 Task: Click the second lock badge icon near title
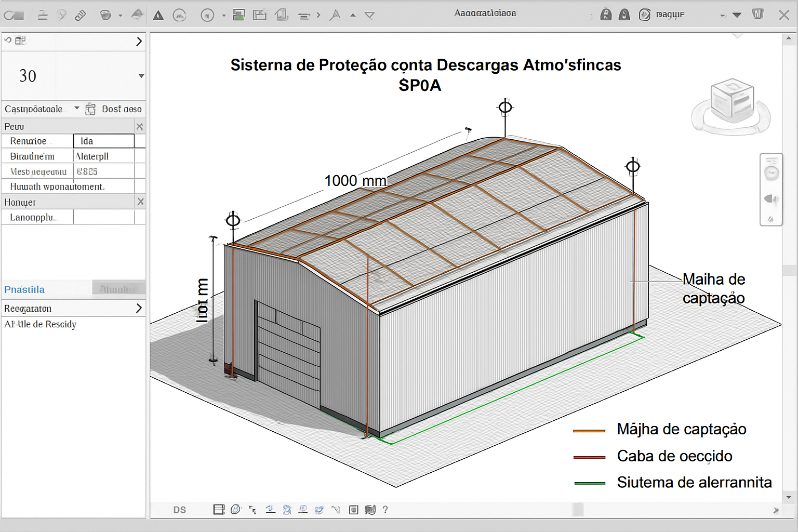(x=624, y=15)
